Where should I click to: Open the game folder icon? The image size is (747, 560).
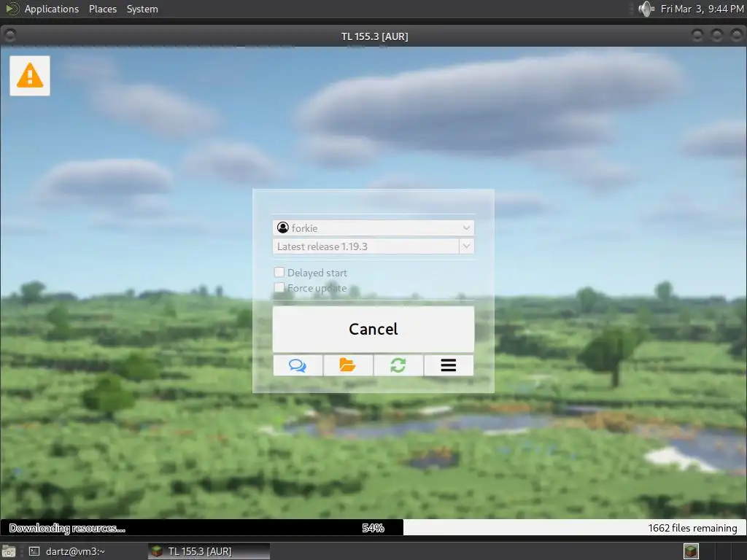click(348, 365)
